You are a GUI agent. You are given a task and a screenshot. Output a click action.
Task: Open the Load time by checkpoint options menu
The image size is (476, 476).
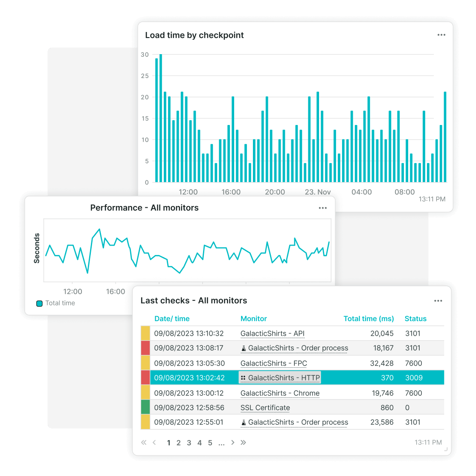tap(441, 35)
